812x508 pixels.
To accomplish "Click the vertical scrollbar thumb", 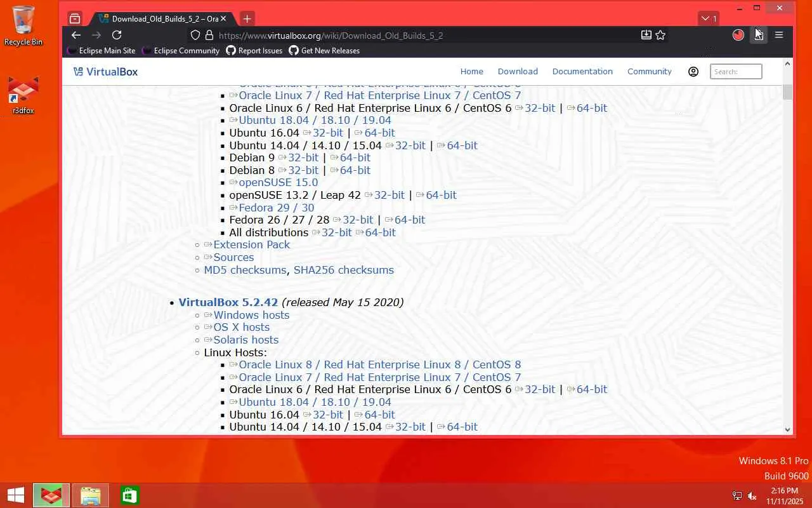I will 788,92.
